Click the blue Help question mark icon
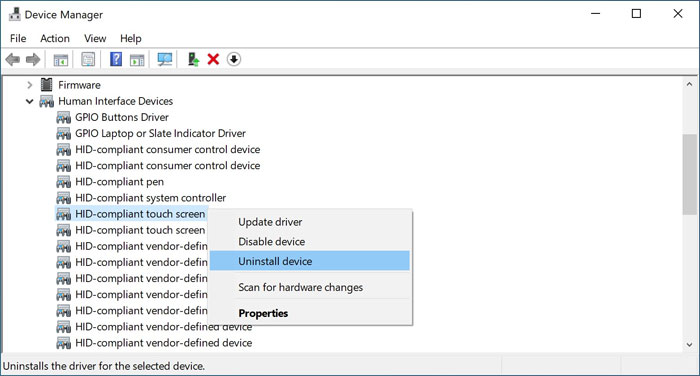 116,59
